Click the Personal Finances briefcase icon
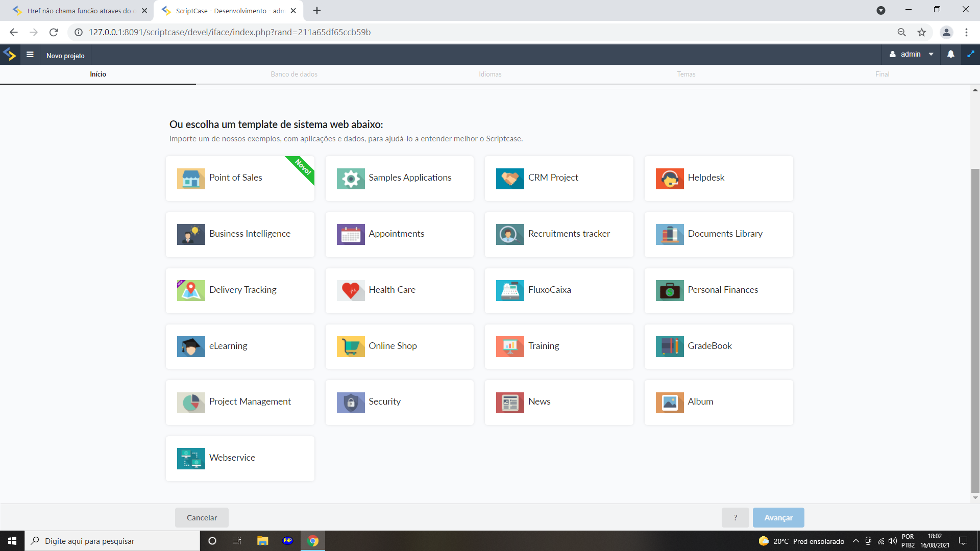 coord(670,290)
